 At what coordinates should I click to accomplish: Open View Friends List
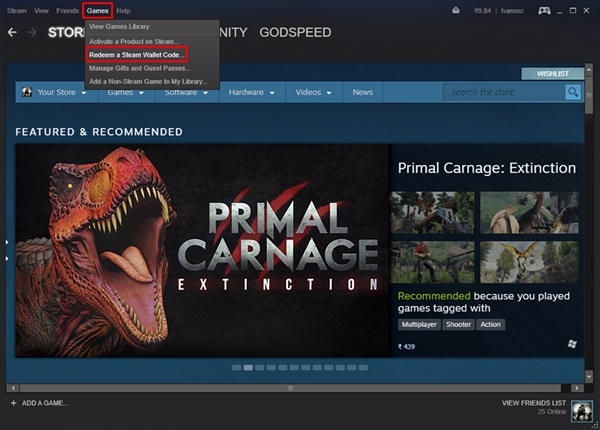[534, 403]
